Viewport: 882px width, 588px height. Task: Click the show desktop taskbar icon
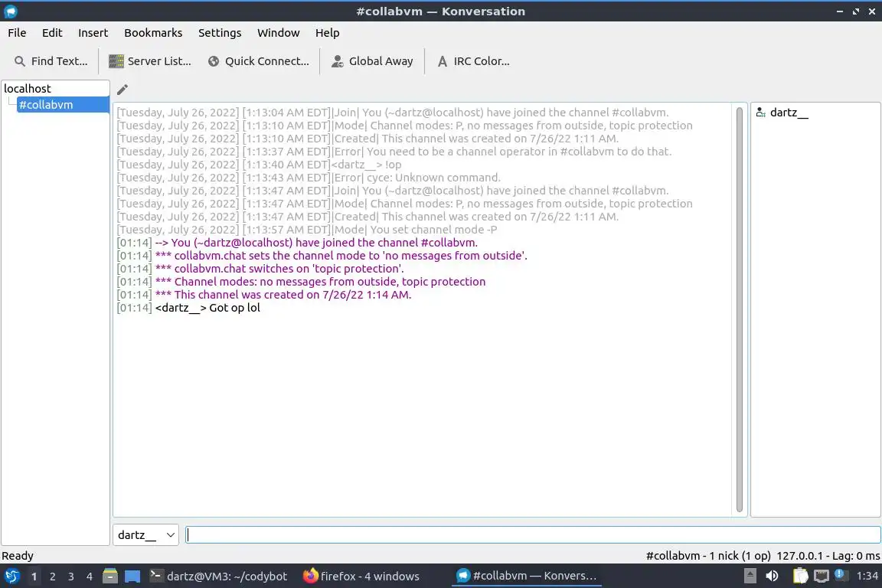(132, 577)
